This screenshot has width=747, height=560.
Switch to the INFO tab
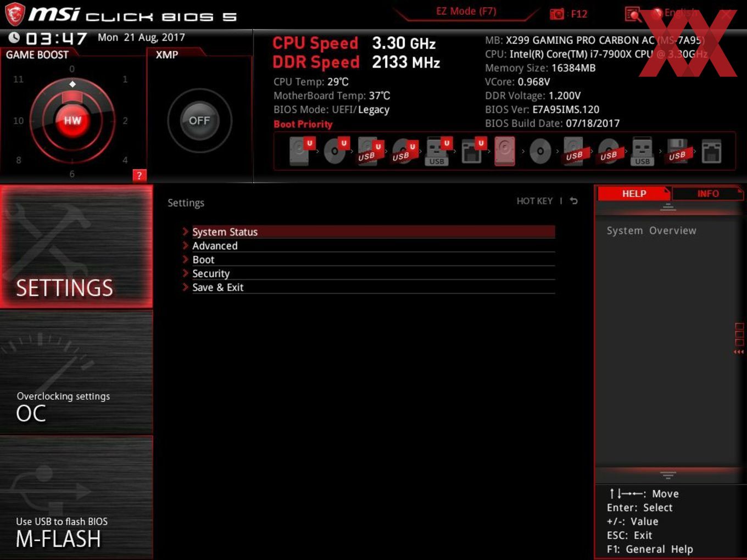(707, 194)
